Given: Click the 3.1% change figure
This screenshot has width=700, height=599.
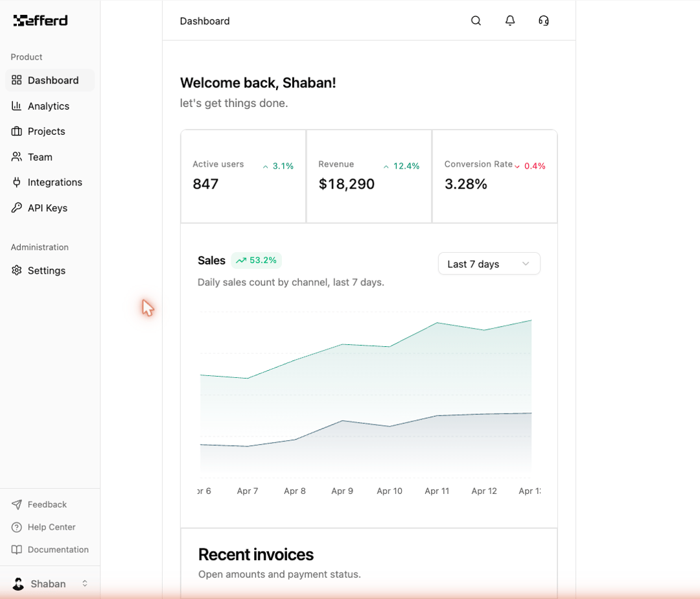Looking at the screenshot, I should 283,166.
